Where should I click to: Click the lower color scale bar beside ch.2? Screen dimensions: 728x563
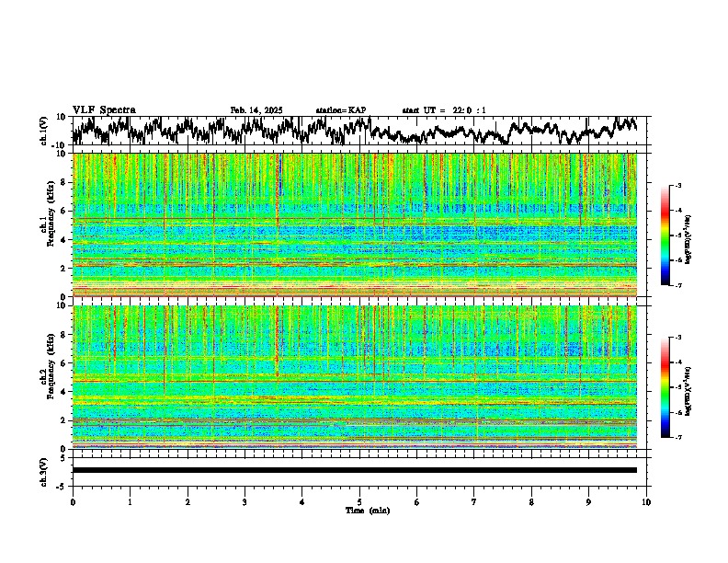pyautogui.click(x=665, y=387)
